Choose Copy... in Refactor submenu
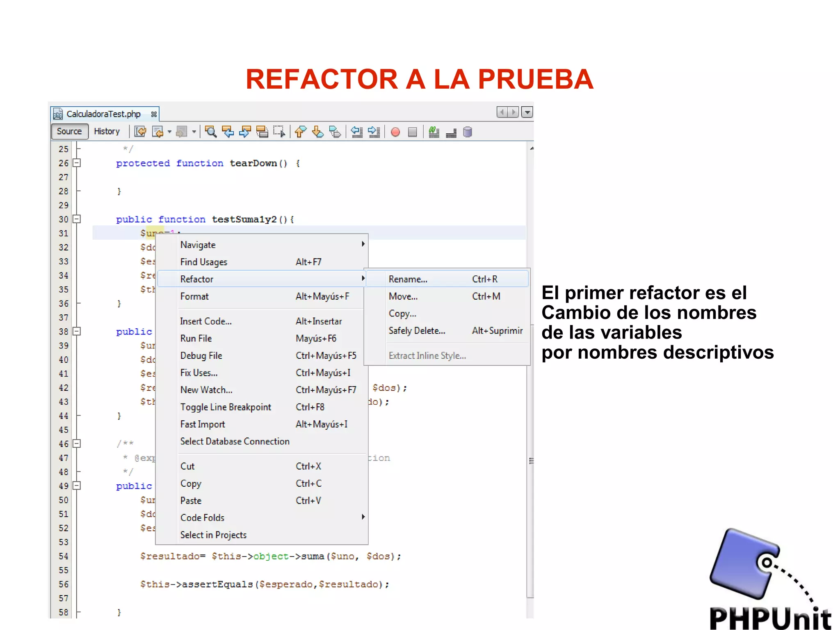 pyautogui.click(x=447, y=314)
